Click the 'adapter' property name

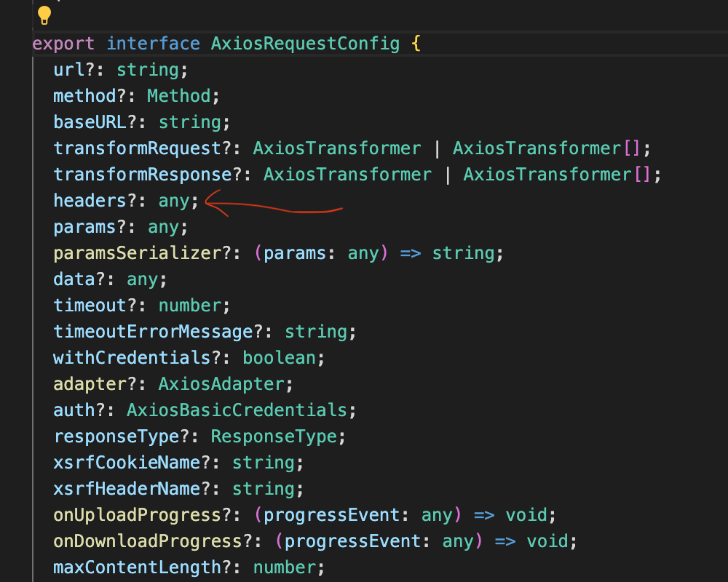click(90, 384)
